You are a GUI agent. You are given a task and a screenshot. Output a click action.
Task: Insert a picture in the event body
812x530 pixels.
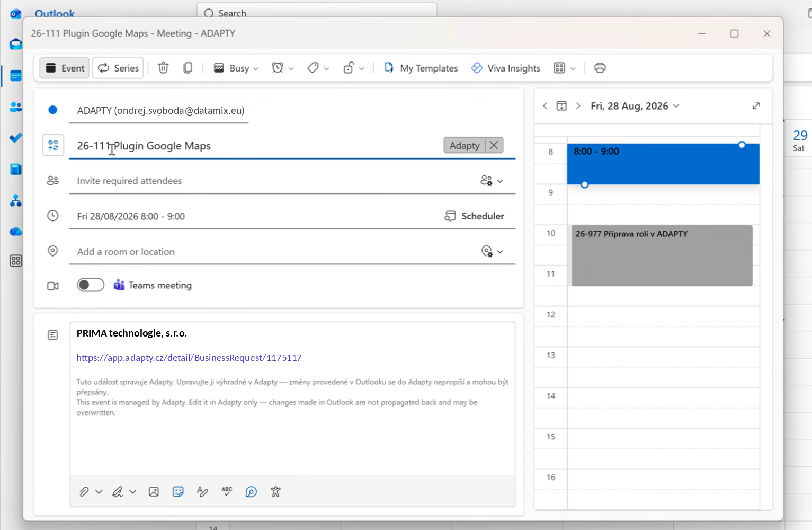pos(154,492)
